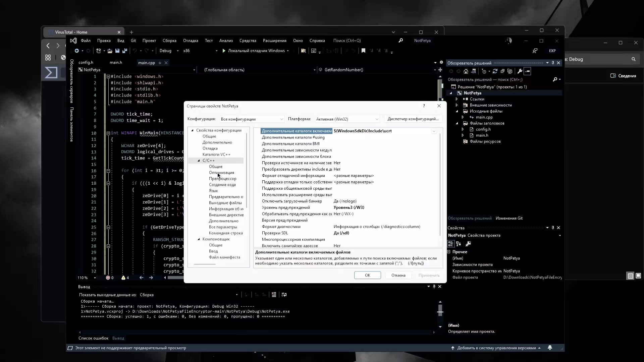The height and width of the screenshot is (362, 644).
Task: Click the Отмена button
Action: (398, 276)
